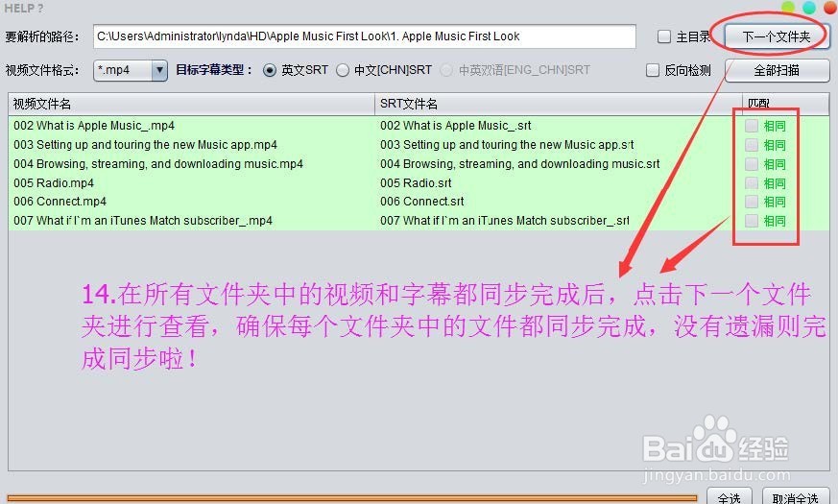Select 005 Radio.mp4 file
This screenshot has width=838, height=504.
point(54,182)
